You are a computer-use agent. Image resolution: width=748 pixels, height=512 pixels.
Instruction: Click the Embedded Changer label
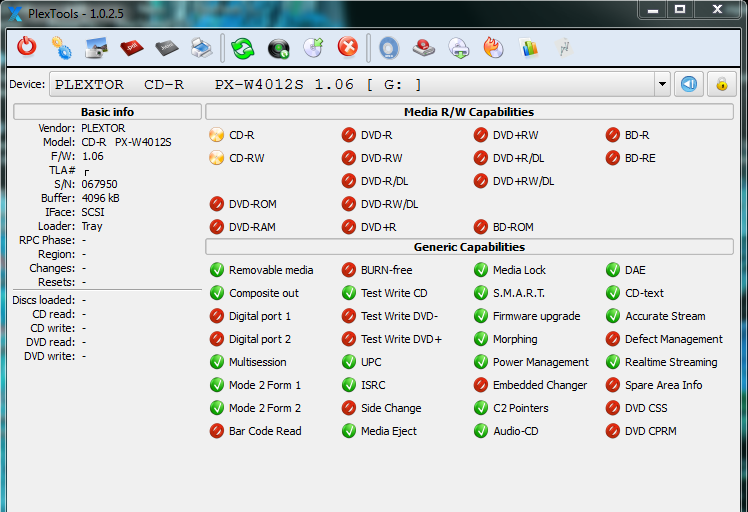point(540,385)
